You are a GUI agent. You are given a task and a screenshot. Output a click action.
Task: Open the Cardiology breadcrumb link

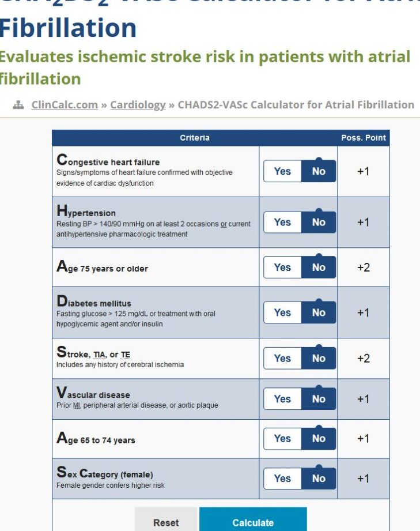pos(138,105)
